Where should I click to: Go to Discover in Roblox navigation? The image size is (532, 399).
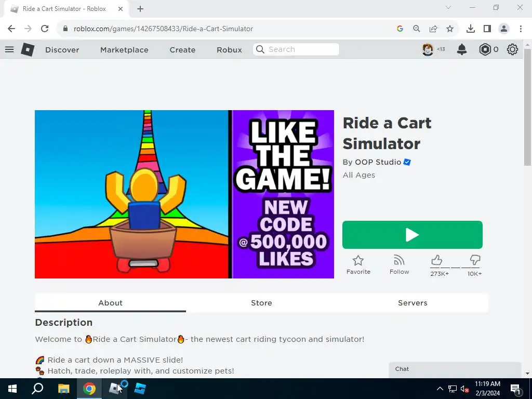pyautogui.click(x=62, y=49)
